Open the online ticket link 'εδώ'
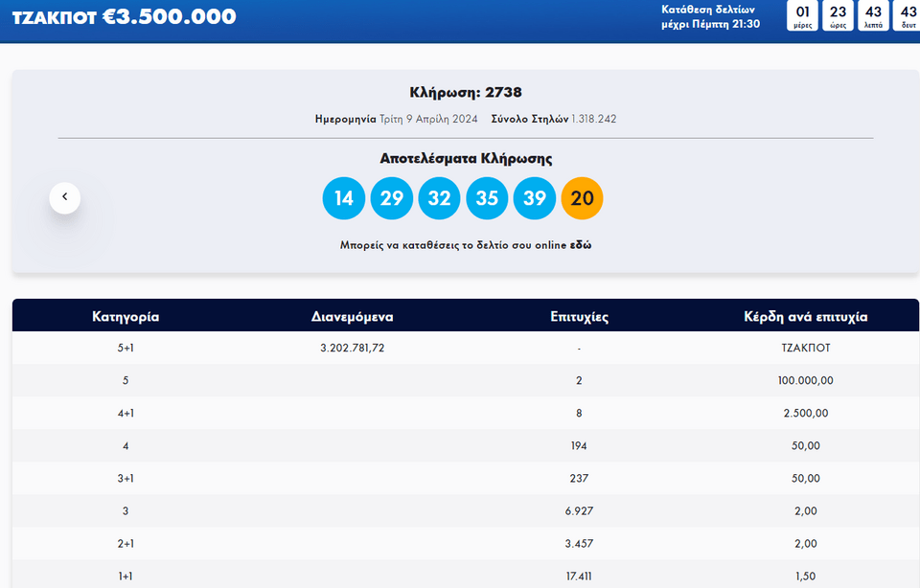 pos(581,245)
